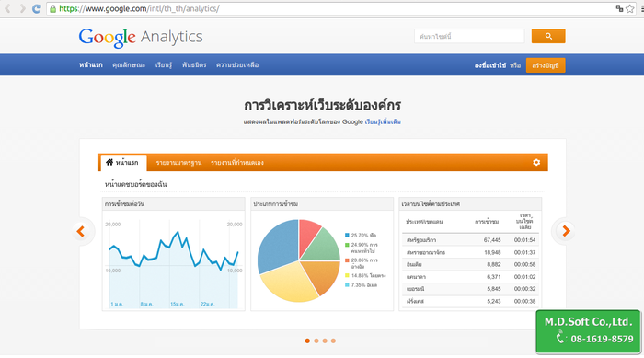Open เรียนรู้ in the navigation bar
Screen dimensions: 644x358
(164, 65)
